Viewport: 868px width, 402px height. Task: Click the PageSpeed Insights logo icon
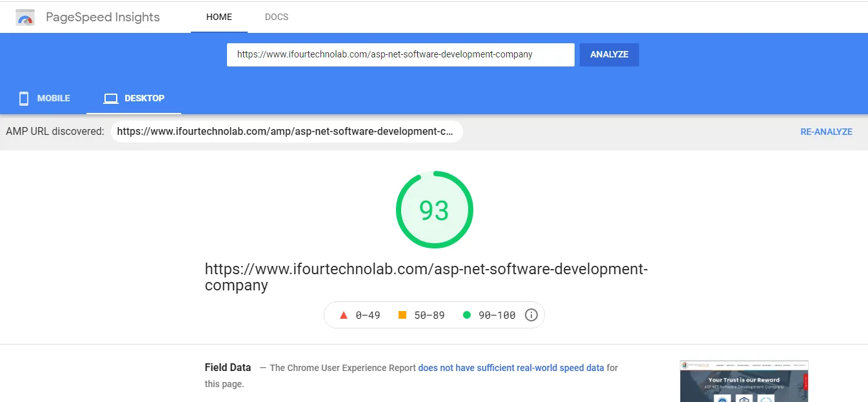[x=25, y=17]
